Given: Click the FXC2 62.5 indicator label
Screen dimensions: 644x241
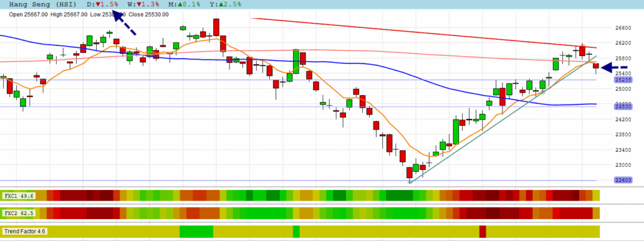Looking at the screenshot, I should [19, 213].
